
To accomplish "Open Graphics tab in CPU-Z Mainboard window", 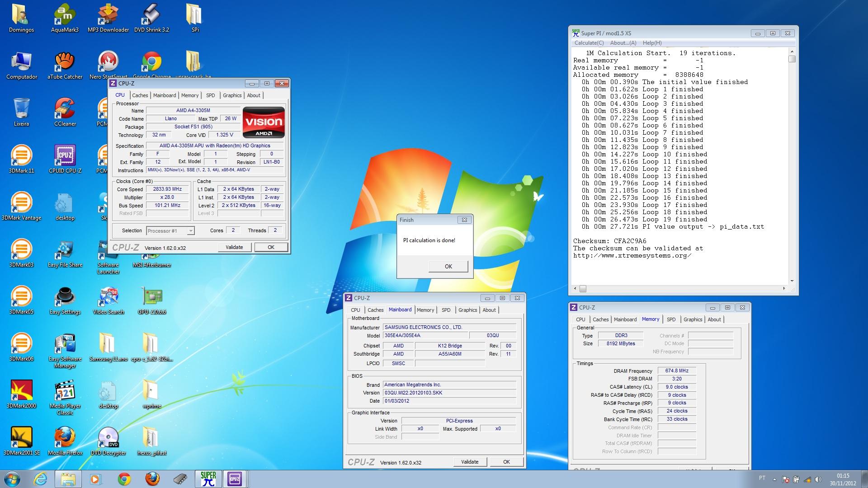I will pos(467,310).
